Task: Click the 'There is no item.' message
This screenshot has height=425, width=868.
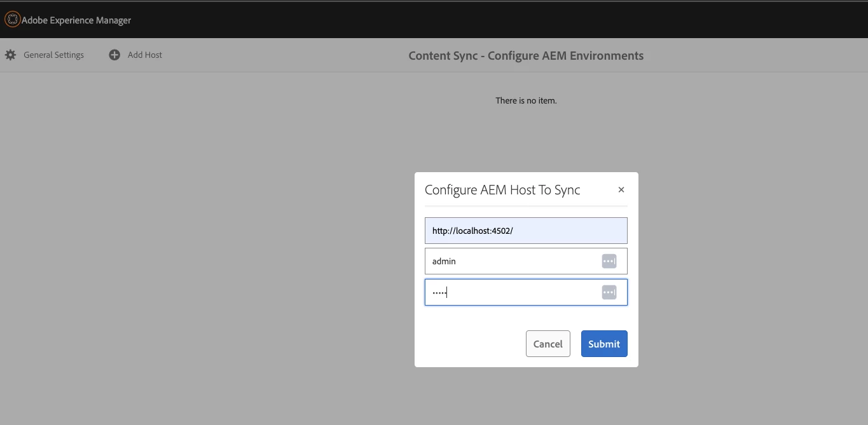Action: (526, 100)
